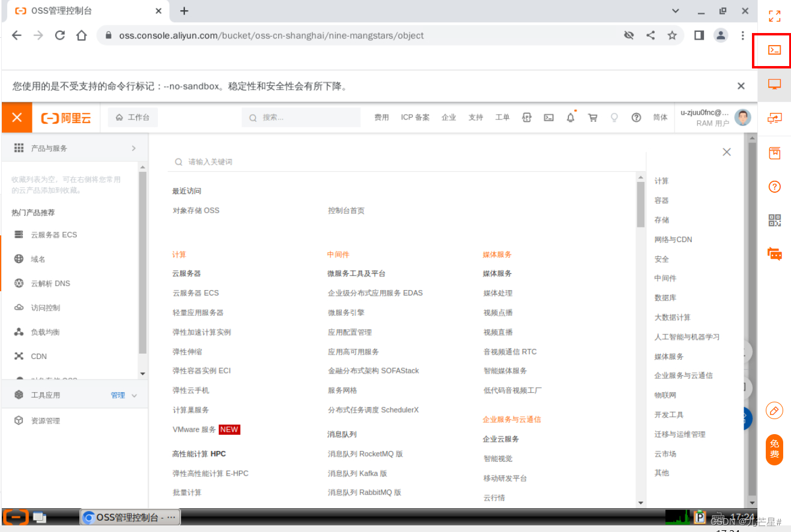Open 访问控制 in left panel

click(x=46, y=308)
